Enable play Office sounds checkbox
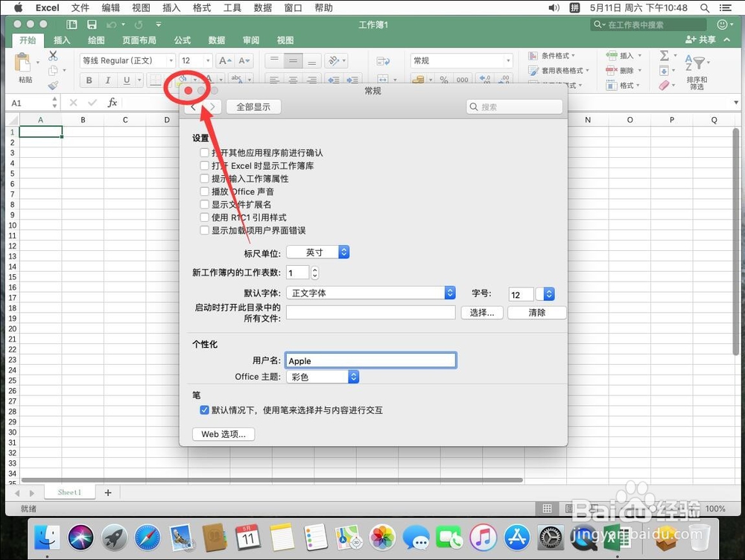 (x=204, y=191)
